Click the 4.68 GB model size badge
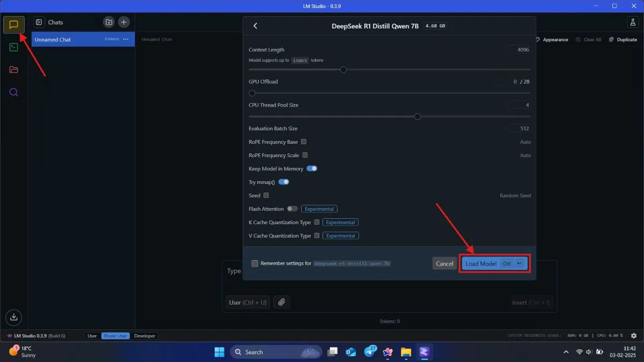 click(435, 26)
